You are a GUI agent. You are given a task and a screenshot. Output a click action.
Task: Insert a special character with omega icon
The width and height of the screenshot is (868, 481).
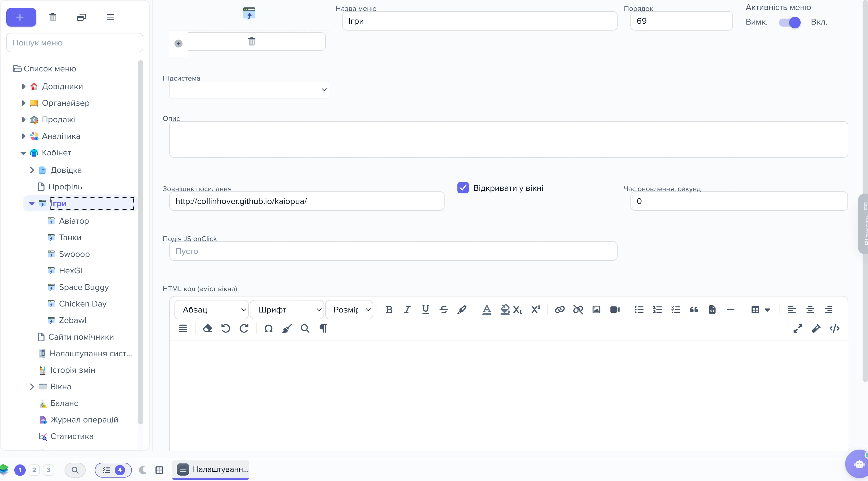tap(268, 328)
